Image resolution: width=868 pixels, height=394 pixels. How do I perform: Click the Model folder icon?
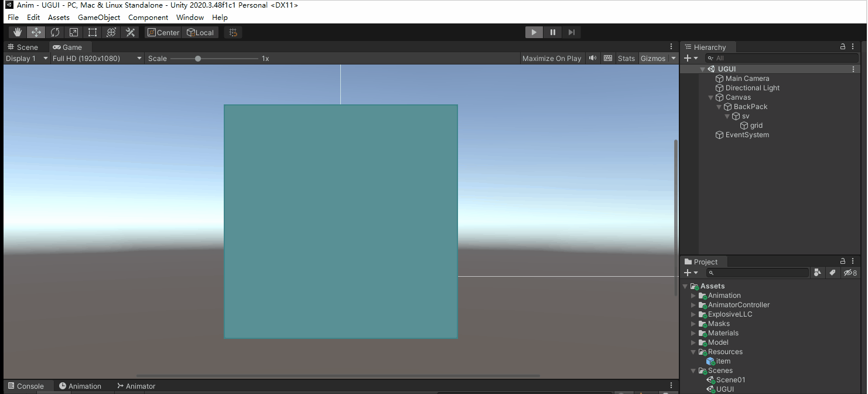pos(703,342)
